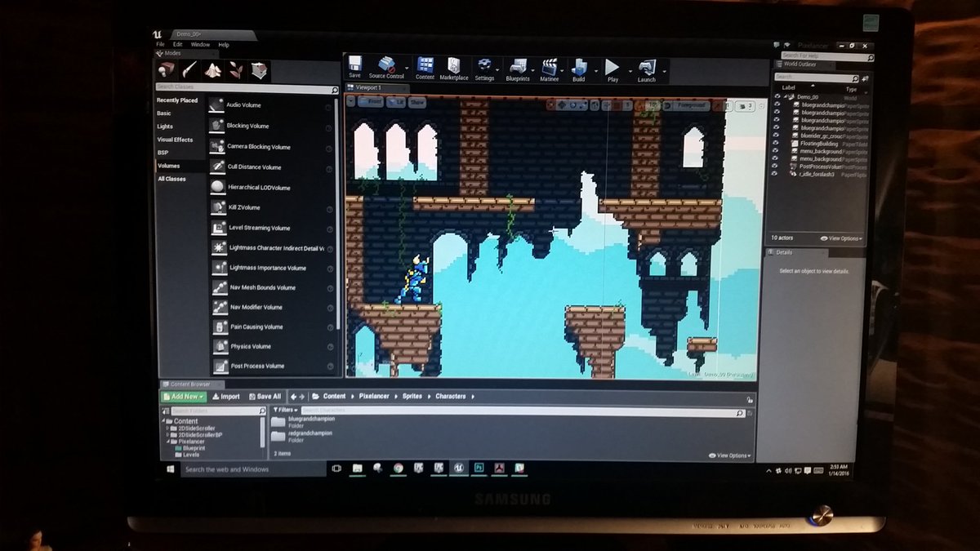Click Pixelancer in the breadcrumb path

point(375,396)
